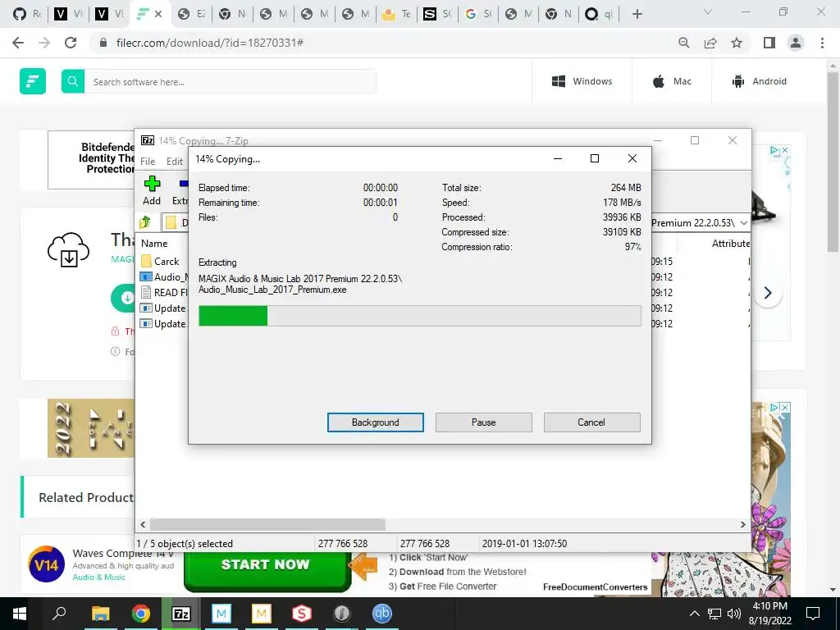Click the teal search magnifier button

click(73, 81)
